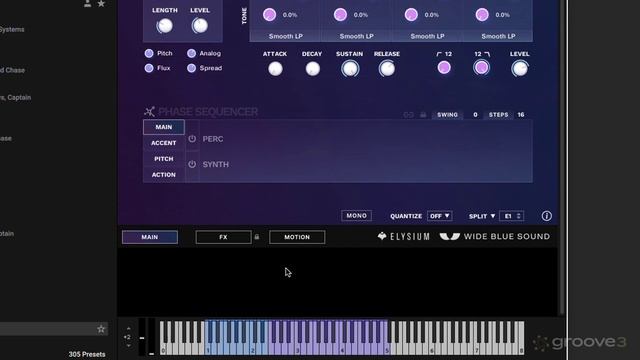Open third Smooth LP filter type selector
640x360 pixels.
point(427,36)
